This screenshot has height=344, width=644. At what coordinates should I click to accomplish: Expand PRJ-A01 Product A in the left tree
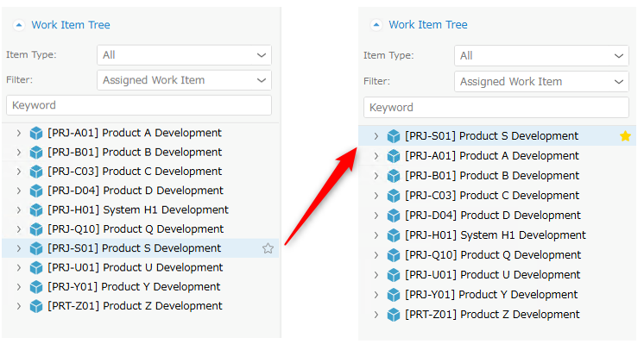(18, 133)
